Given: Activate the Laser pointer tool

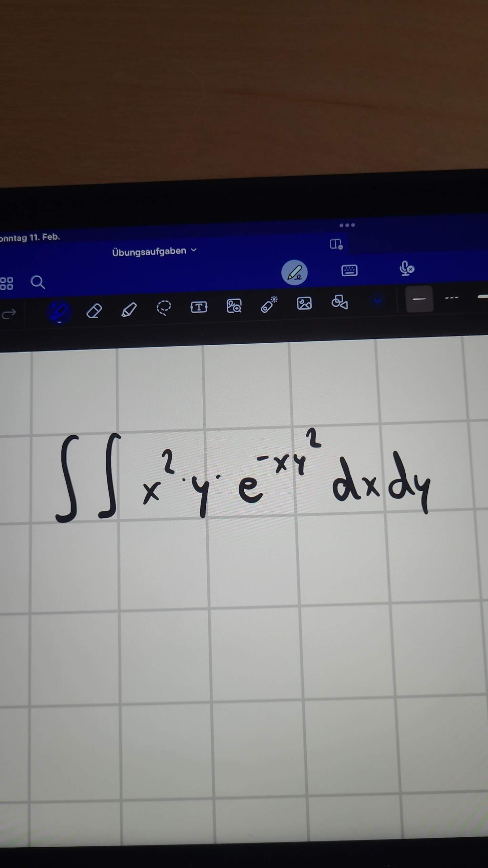Looking at the screenshot, I should [269, 304].
